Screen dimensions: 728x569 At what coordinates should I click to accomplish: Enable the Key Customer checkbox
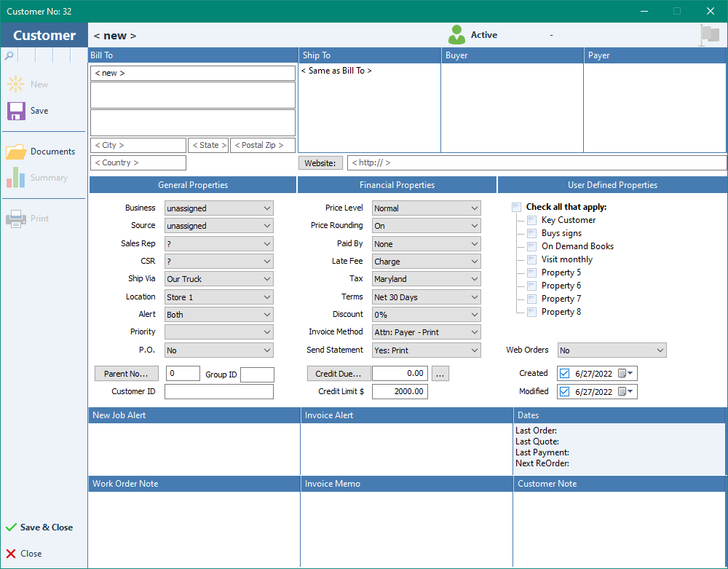(x=532, y=219)
